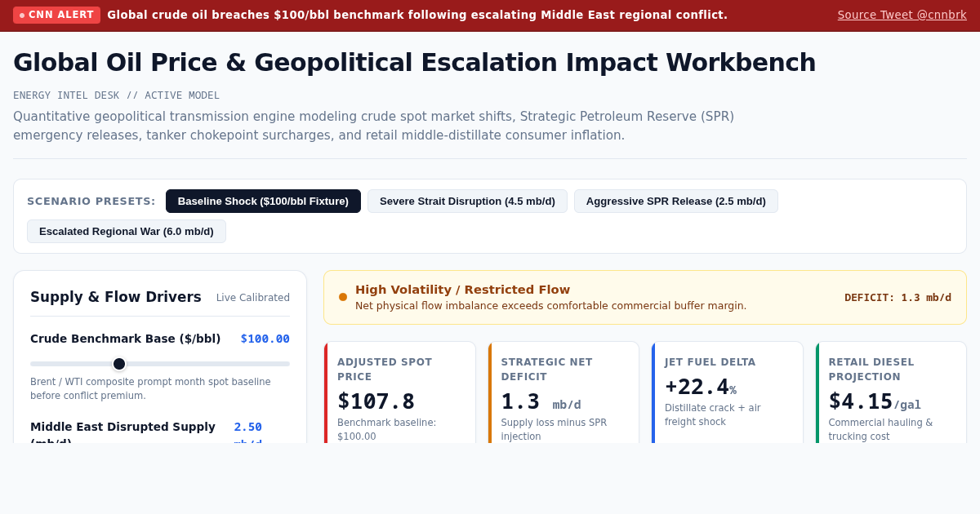Apply Aggressive SPR Release (2.5 mb/d) preset
The width and height of the screenshot is (980, 514).
pos(676,201)
